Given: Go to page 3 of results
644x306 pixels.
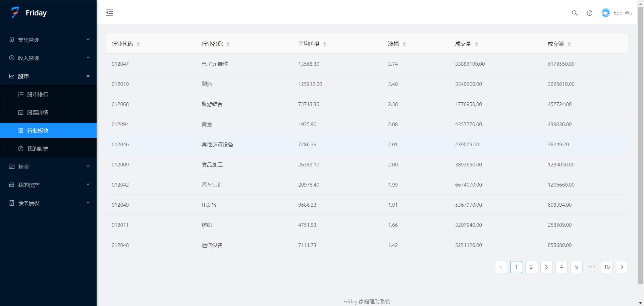Looking at the screenshot, I should (x=546, y=267).
